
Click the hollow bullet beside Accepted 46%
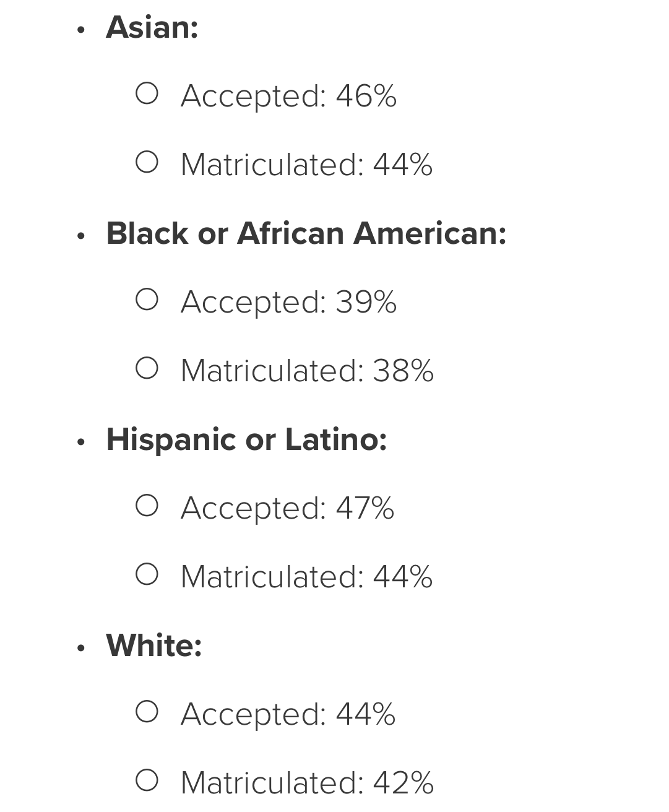click(147, 93)
